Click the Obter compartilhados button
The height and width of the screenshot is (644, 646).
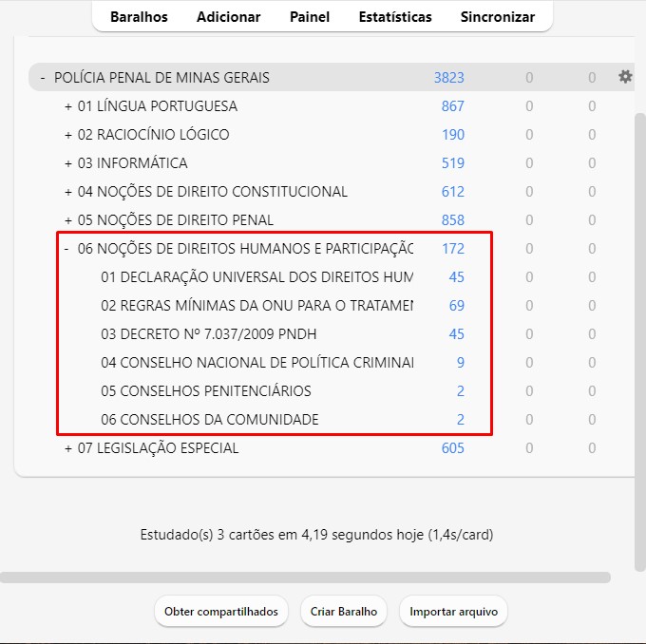pos(221,611)
